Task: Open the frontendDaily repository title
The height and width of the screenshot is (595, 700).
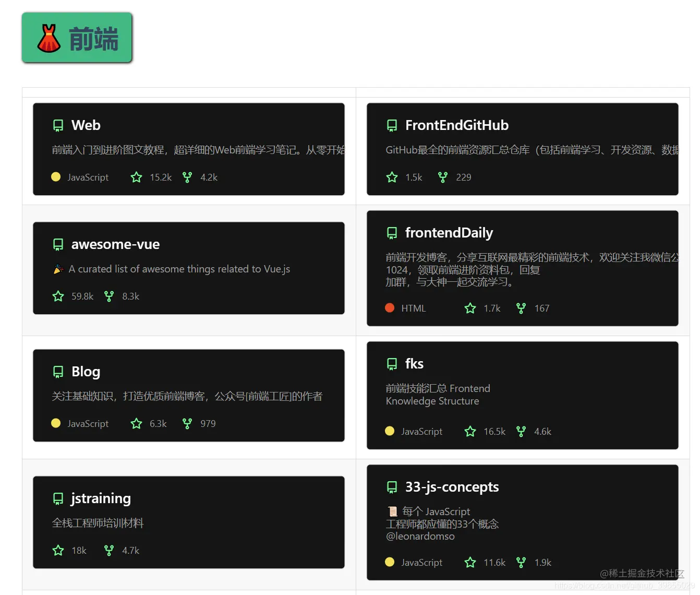Action: pos(449,233)
